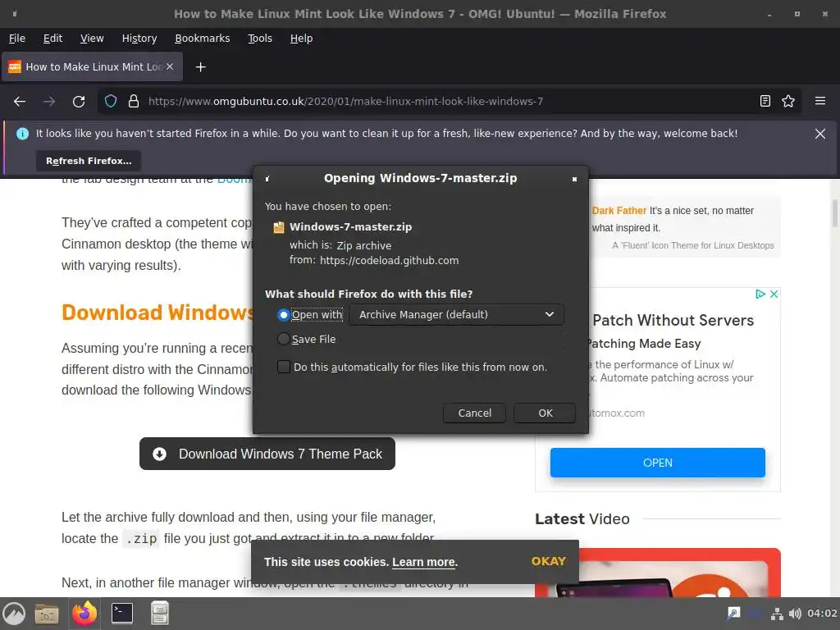Close the sidebar advertisement with the X icon

tap(774, 294)
